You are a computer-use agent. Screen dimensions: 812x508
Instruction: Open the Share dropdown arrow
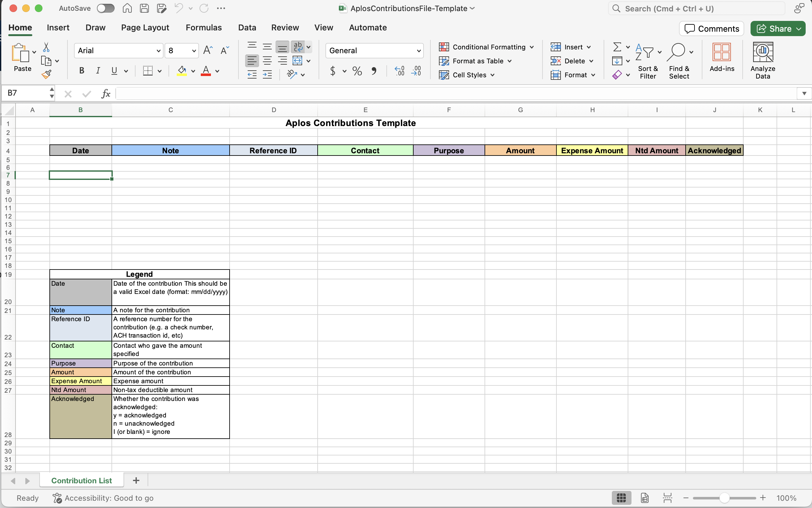coord(799,29)
